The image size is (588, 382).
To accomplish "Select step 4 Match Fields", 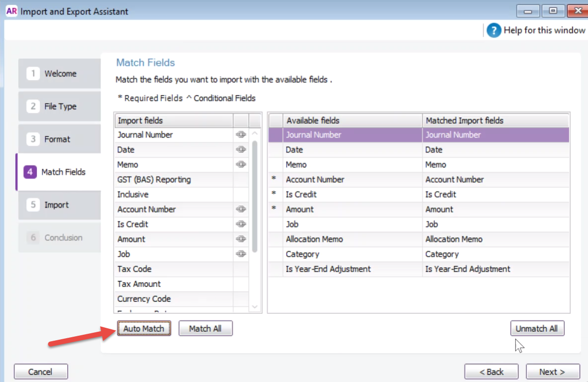I will point(59,172).
